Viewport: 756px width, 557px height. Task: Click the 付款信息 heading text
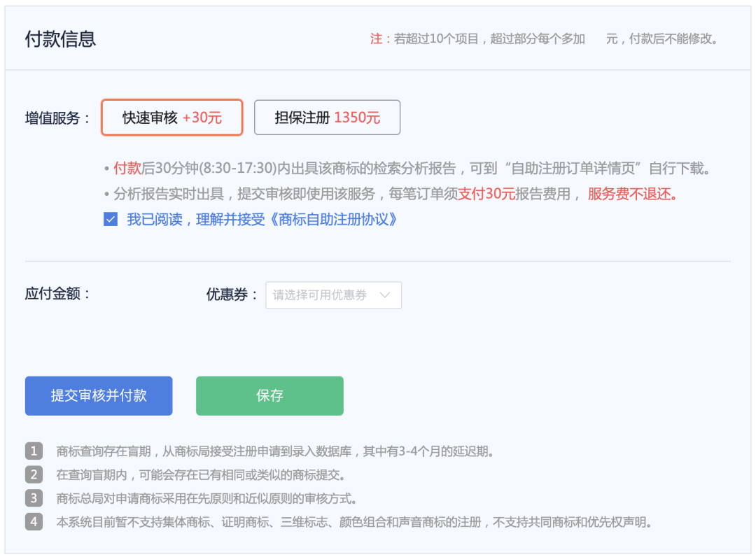[60, 39]
